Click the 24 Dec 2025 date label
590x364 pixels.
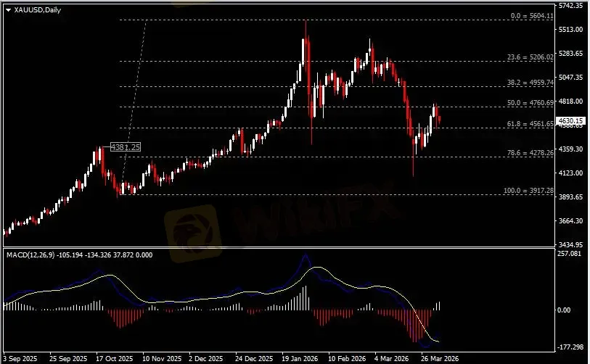[x=254, y=358]
